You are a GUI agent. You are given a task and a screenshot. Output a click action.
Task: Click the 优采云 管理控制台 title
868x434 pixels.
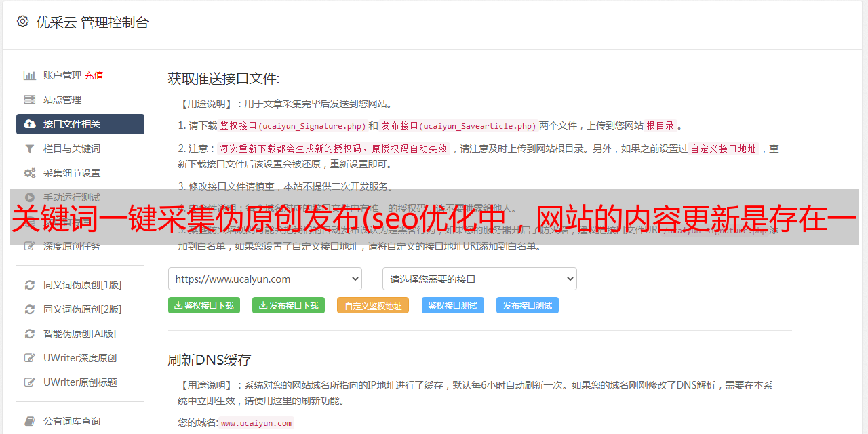tap(92, 22)
